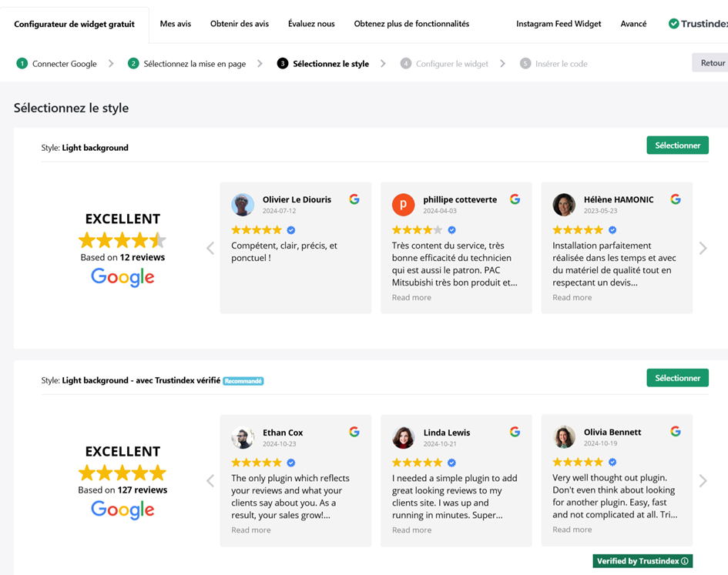Click phillipe cotteverte orange avatar
Viewport: 728px width, 575px height.
(x=404, y=205)
